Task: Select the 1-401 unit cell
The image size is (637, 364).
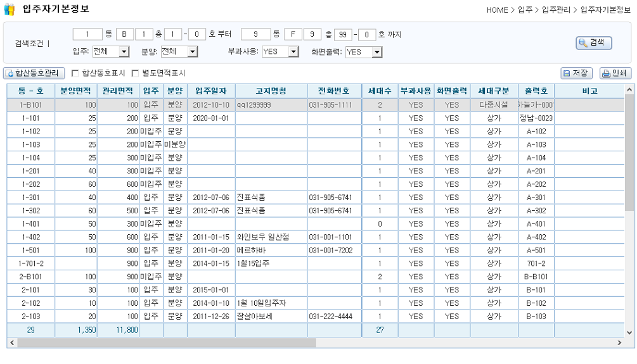Action: coord(31,223)
